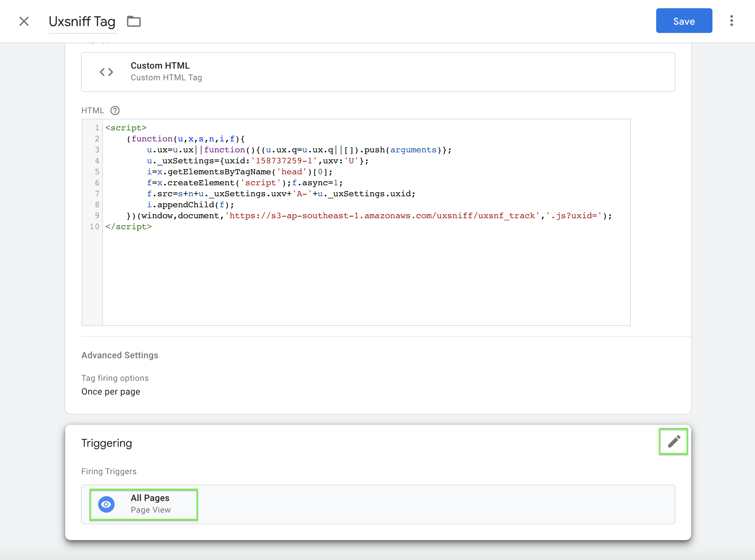The width and height of the screenshot is (755, 560).
Task: Click the uxid '158737259-1' code line
Action: tap(258, 161)
